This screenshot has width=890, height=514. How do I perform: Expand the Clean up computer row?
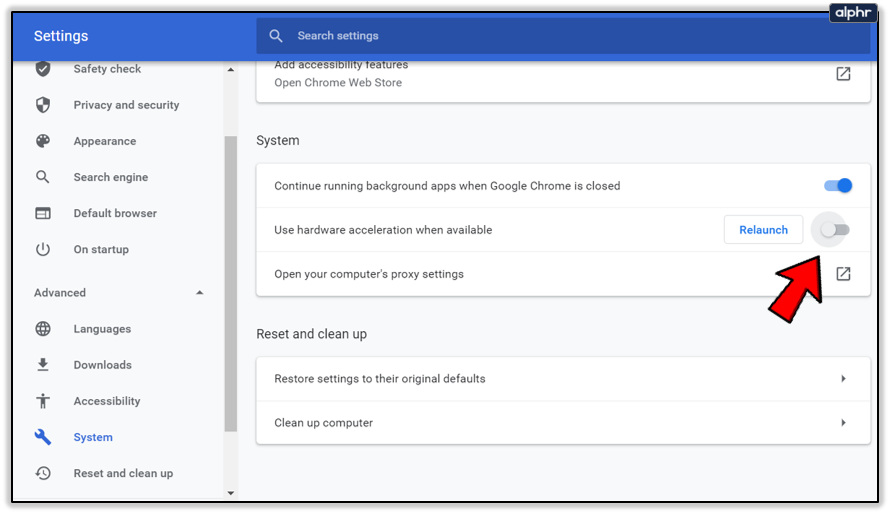843,423
